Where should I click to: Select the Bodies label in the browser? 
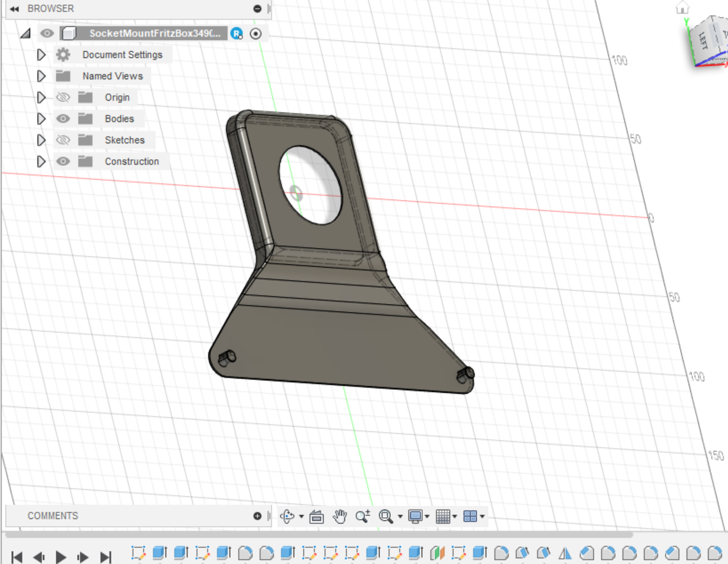coord(120,118)
